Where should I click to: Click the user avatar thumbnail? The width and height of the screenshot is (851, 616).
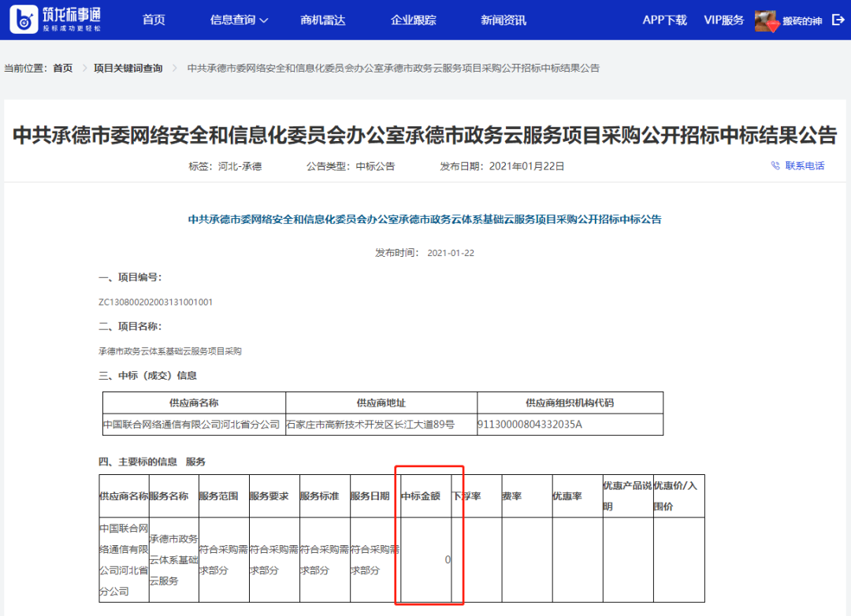[x=766, y=20]
